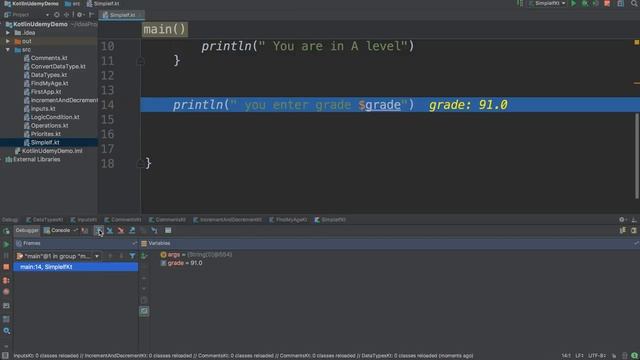Click the External Libraries node

tap(37, 160)
